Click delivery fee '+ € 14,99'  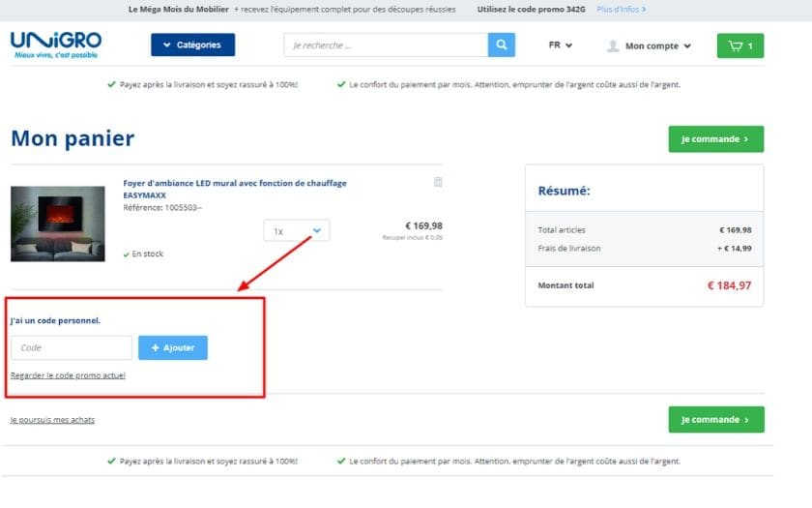[x=735, y=249]
